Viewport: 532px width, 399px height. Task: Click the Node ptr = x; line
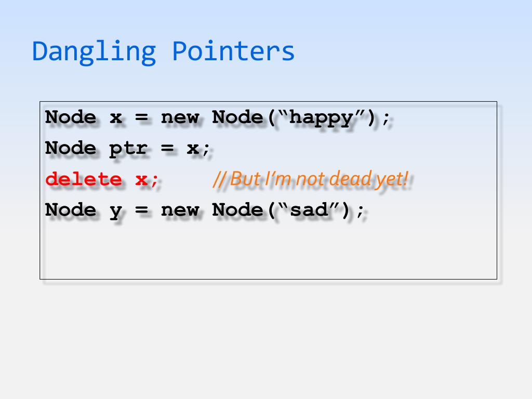128,149
